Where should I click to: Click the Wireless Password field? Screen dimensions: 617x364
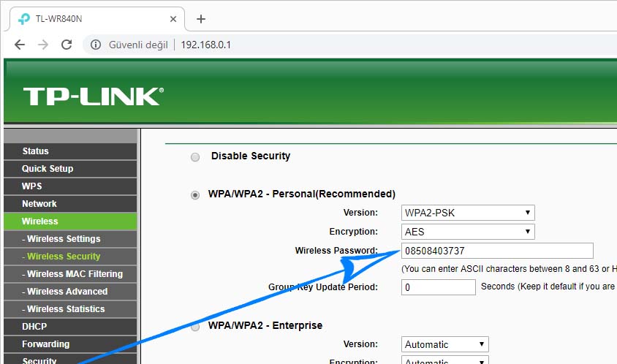click(x=496, y=251)
